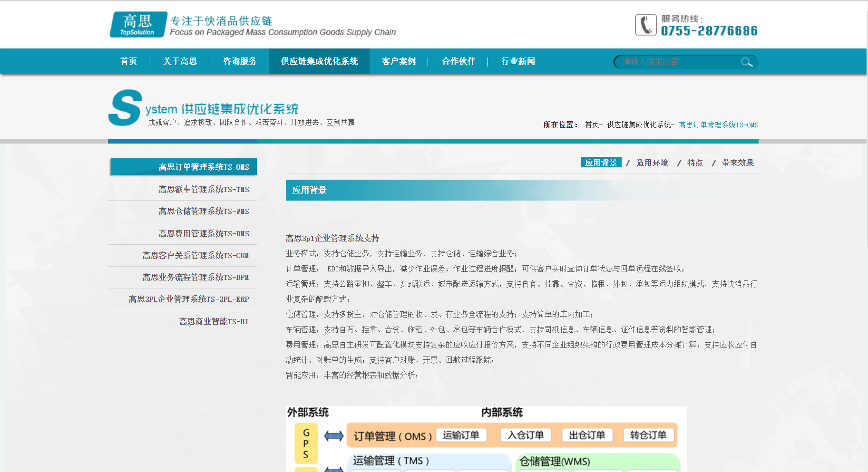868x472 pixels.
Task: Open 高思业务流程管理系统TS-BPM sidebar link
Action: (x=195, y=277)
